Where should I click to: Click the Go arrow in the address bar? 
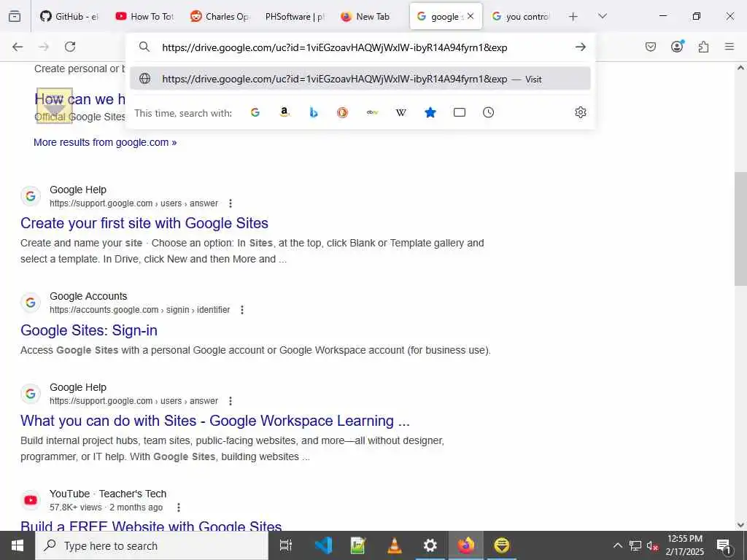(580, 47)
